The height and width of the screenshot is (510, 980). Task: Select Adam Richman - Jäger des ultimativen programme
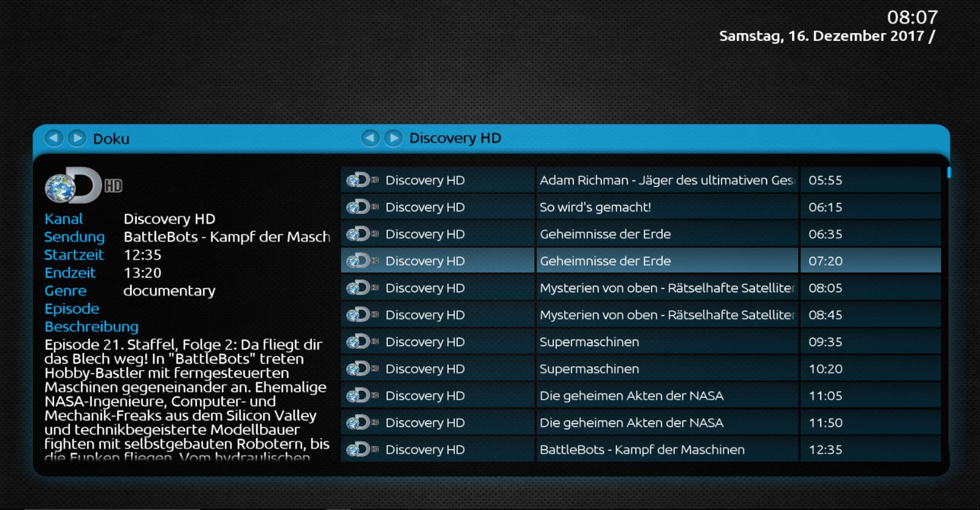pos(667,180)
